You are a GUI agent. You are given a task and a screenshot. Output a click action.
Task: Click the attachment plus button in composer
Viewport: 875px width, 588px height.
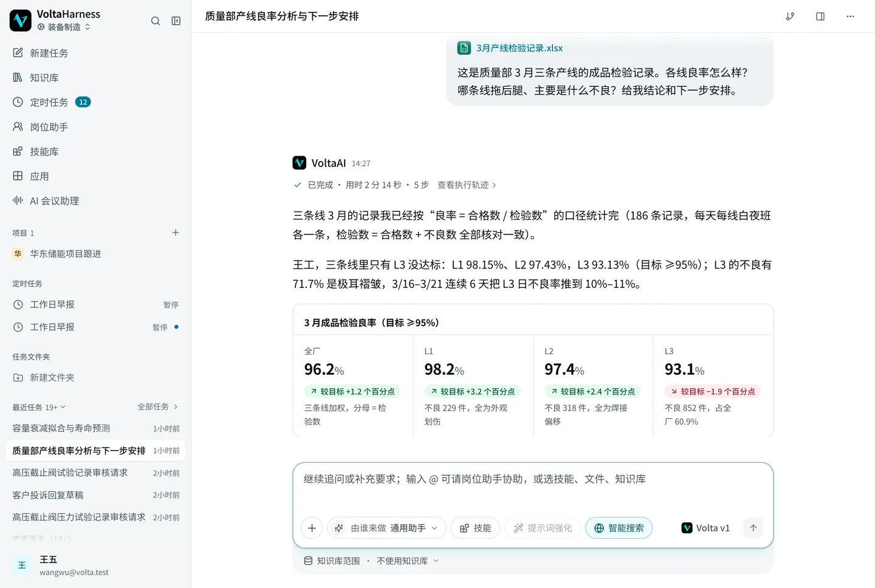pos(312,528)
